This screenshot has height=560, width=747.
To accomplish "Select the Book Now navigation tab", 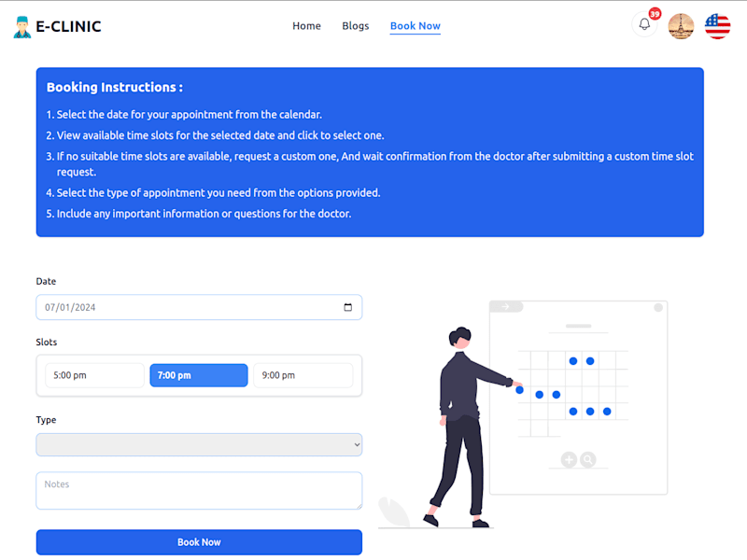I will [415, 26].
